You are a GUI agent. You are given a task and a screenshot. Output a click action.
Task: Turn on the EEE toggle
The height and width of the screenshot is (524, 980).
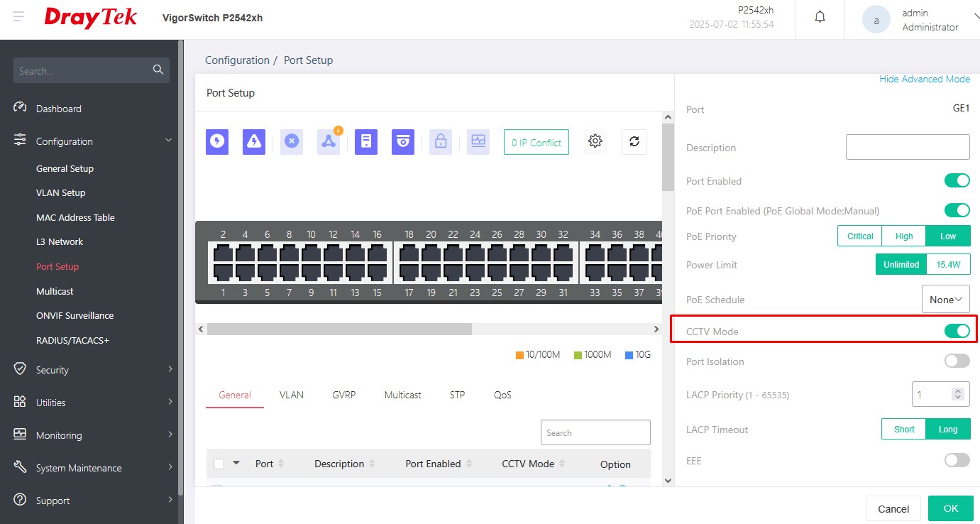pyautogui.click(x=957, y=461)
